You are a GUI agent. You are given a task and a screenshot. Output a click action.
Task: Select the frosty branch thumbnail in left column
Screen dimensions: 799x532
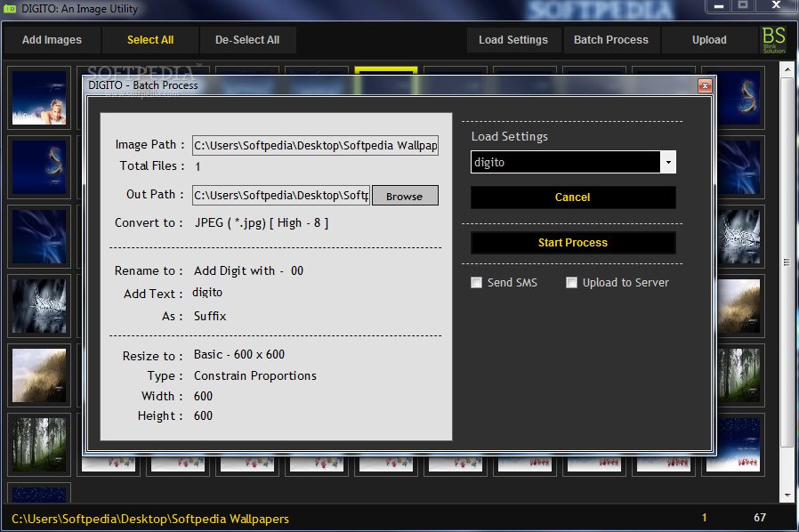(x=39, y=306)
